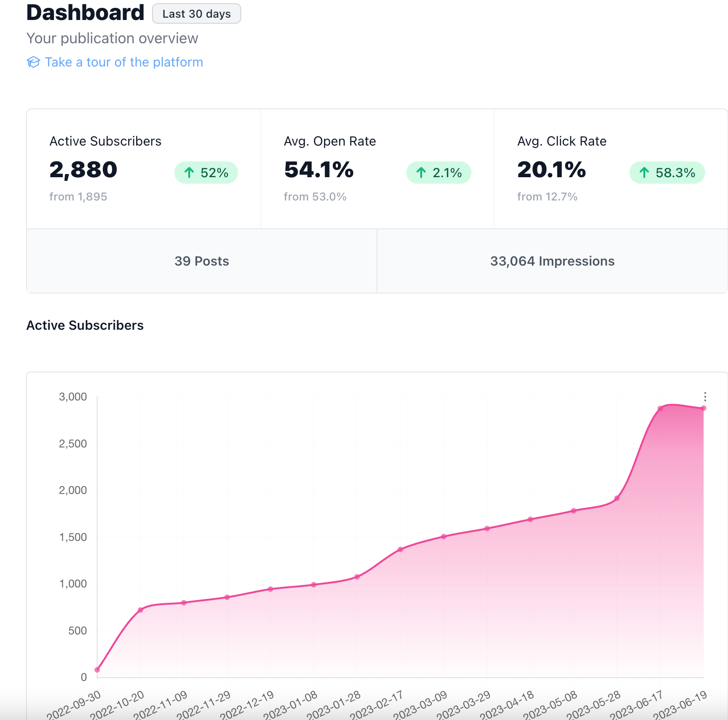
Task: Click the 2023-02-17 data point
Action: coord(400,549)
